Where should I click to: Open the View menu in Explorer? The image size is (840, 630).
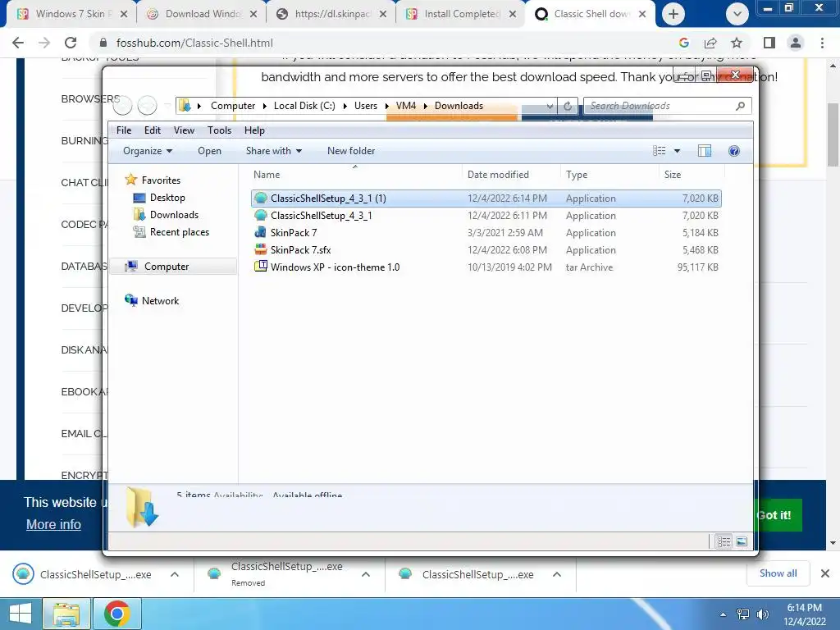click(x=184, y=130)
